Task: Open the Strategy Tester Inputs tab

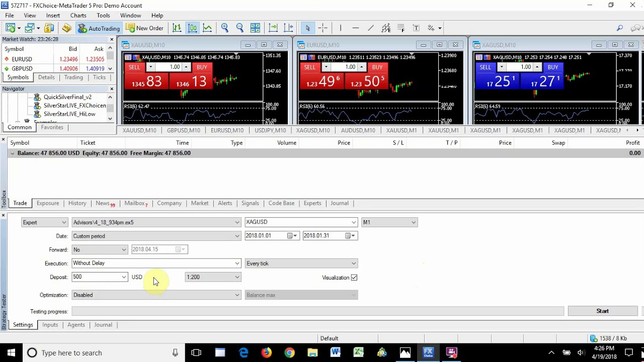Action: [x=50, y=325]
